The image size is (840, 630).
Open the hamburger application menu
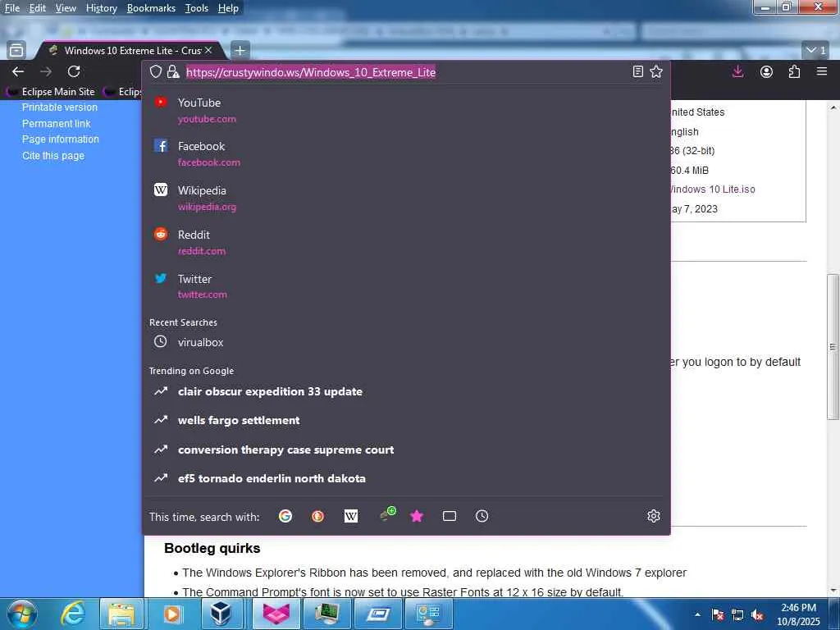click(x=822, y=71)
